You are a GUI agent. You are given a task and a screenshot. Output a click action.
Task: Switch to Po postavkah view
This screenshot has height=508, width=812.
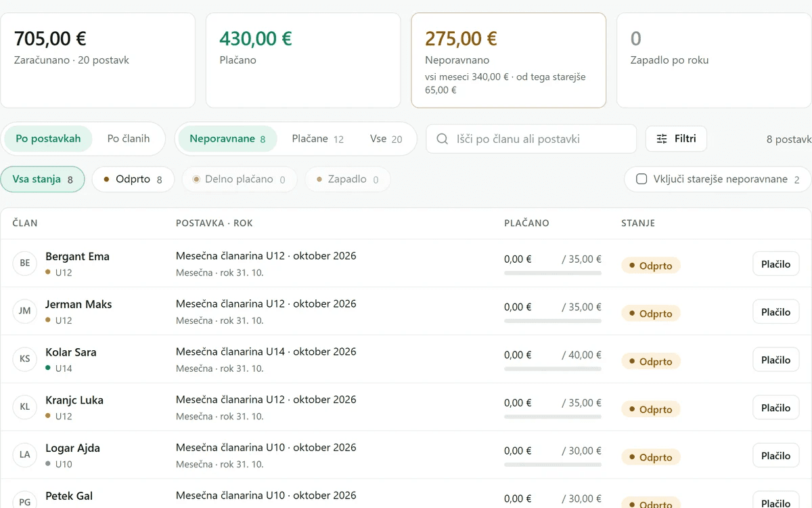pyautogui.click(x=48, y=139)
